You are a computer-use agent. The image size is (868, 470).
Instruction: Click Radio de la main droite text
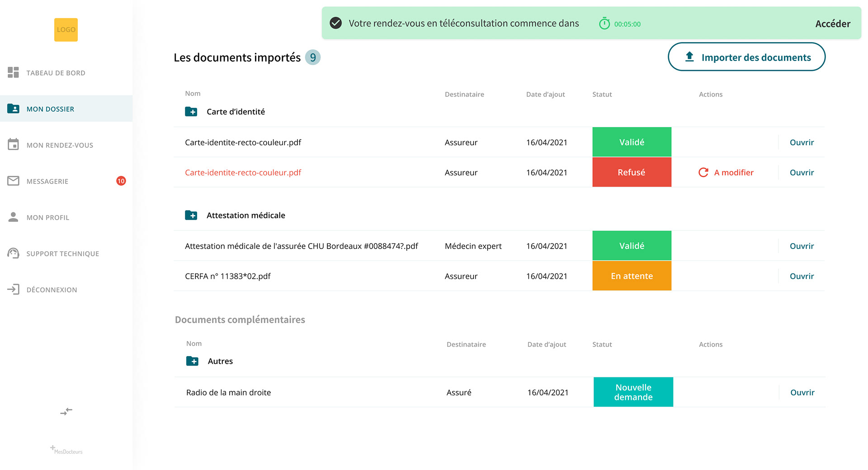coord(228,392)
